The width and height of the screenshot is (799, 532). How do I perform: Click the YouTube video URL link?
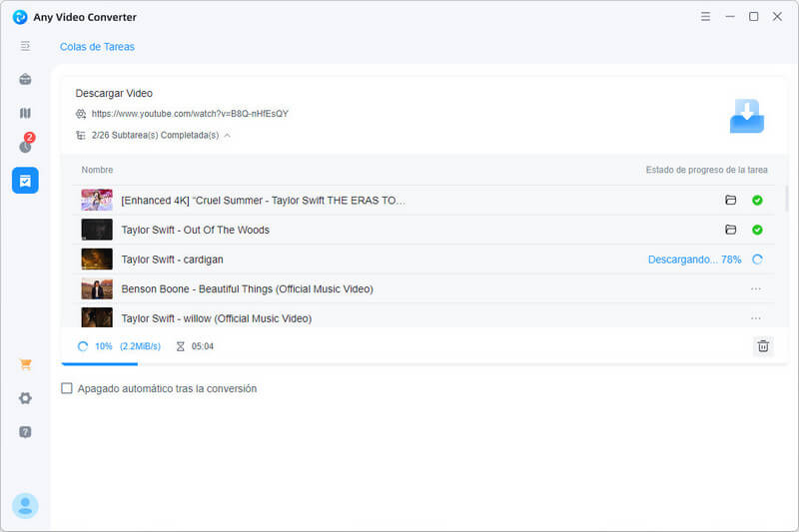click(x=190, y=114)
